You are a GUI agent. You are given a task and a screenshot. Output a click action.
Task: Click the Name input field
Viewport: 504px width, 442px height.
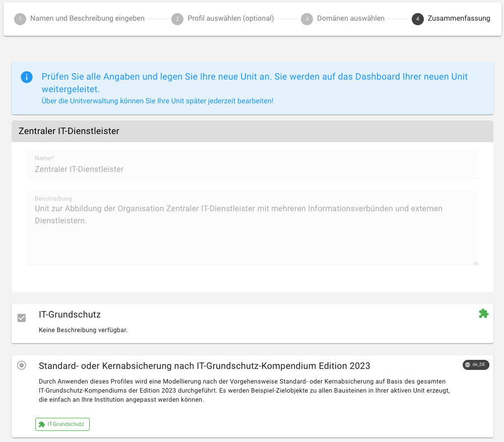[x=252, y=169]
